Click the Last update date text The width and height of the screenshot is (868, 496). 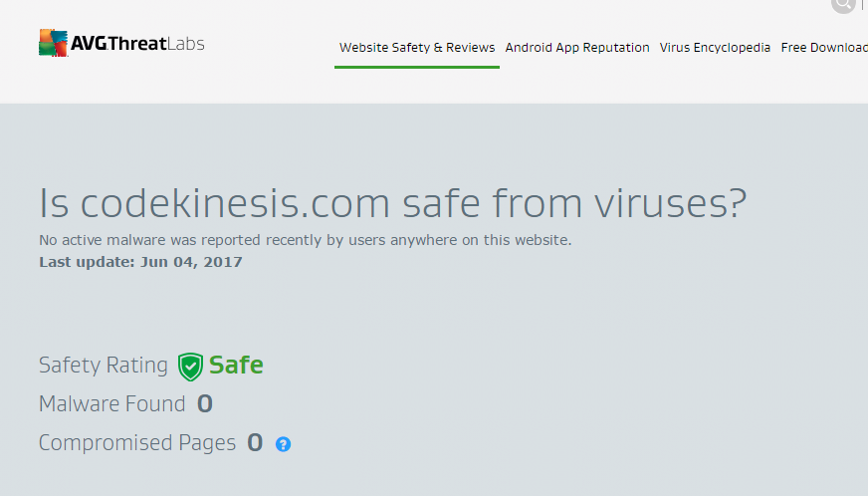[140, 262]
